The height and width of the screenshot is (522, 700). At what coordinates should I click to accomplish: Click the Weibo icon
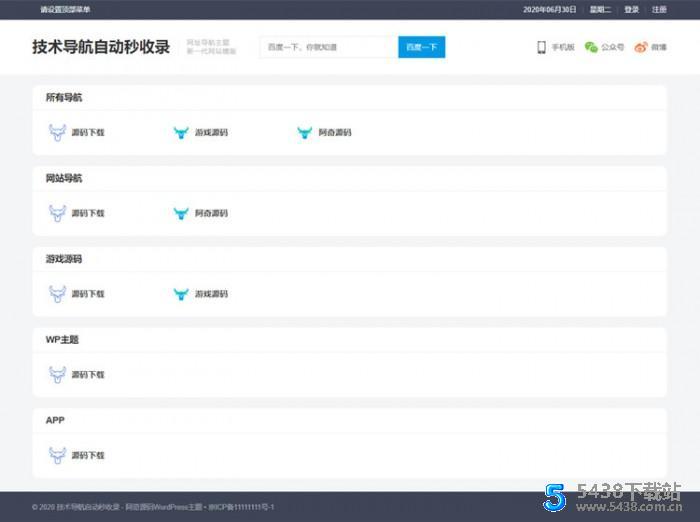[641, 47]
